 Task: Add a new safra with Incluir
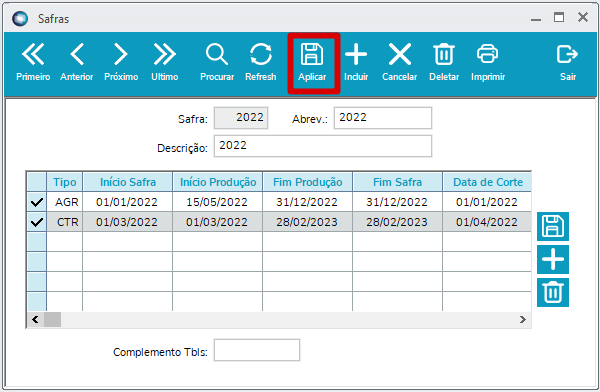pos(356,62)
